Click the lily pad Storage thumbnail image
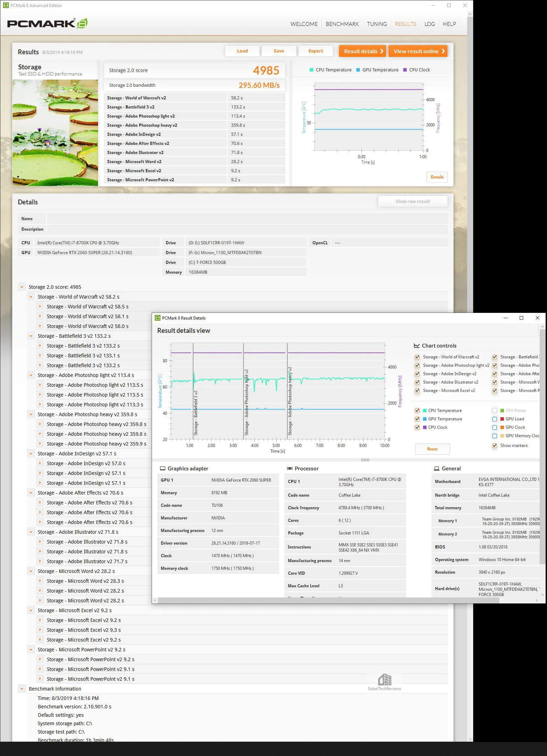 click(55, 133)
